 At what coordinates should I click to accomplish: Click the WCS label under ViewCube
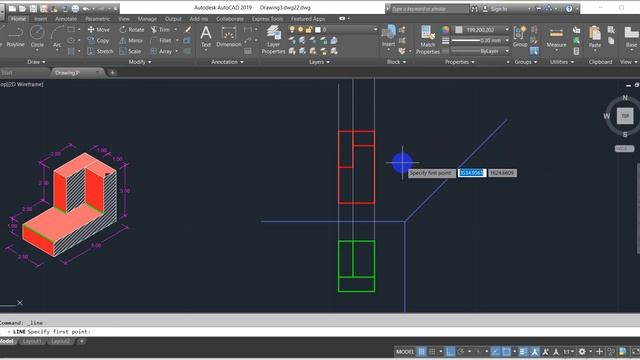tap(624, 149)
